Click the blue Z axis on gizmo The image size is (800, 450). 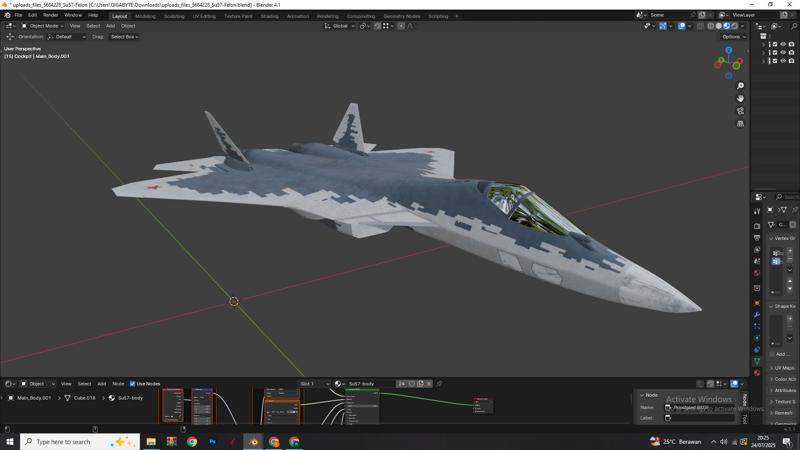(729, 50)
